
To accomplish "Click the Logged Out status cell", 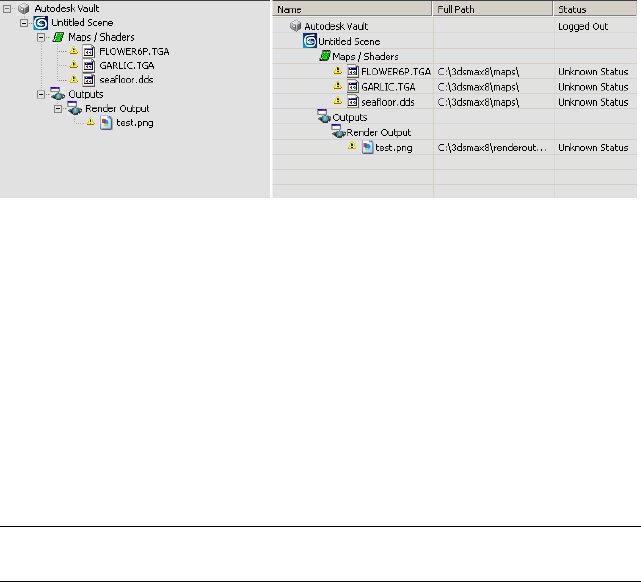I will pos(595,26).
